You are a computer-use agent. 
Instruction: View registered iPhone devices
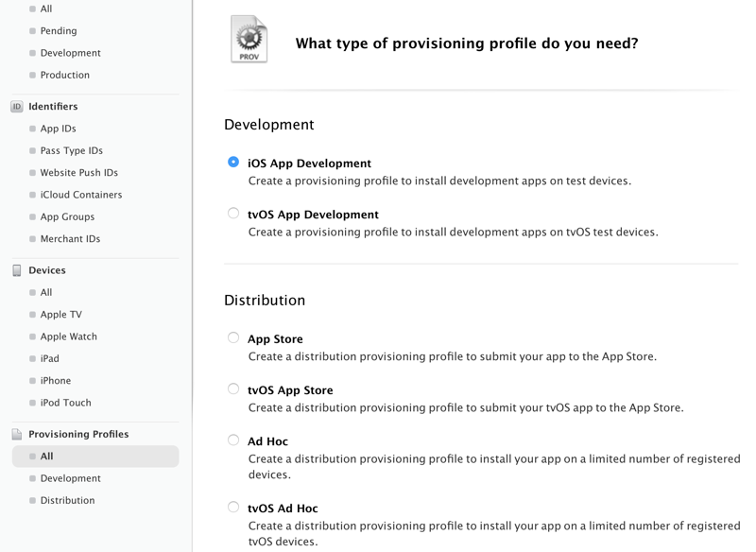point(55,381)
